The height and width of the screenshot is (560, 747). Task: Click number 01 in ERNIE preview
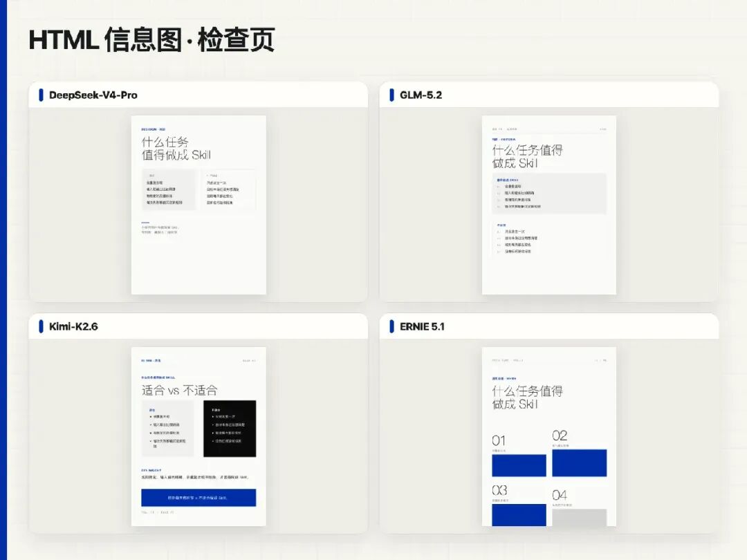pyautogui.click(x=499, y=440)
